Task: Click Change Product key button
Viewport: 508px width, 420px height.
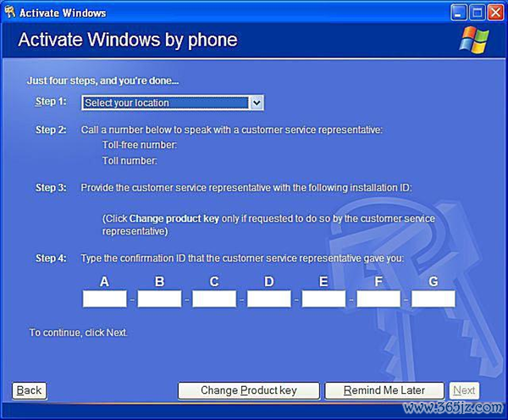Action: coord(249,390)
